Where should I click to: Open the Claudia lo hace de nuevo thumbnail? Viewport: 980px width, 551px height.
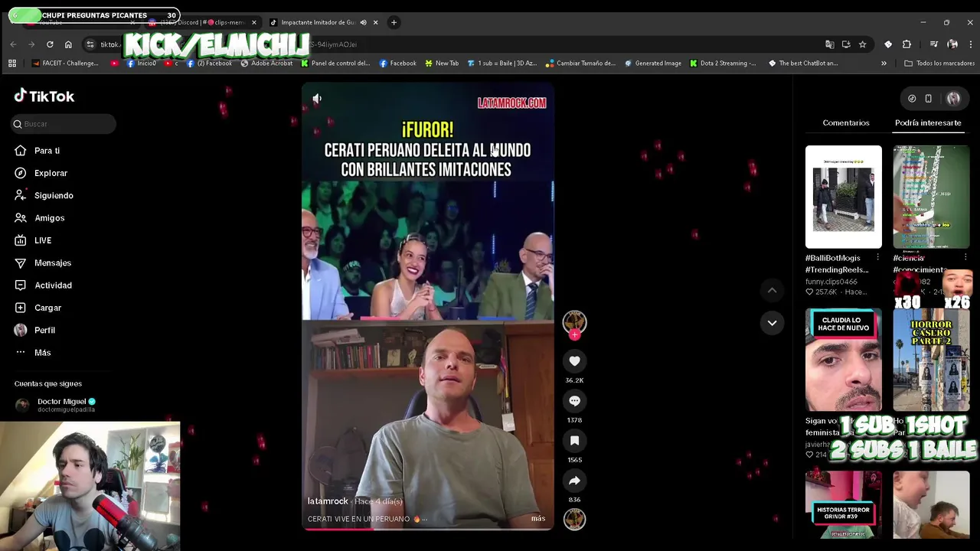tap(844, 360)
